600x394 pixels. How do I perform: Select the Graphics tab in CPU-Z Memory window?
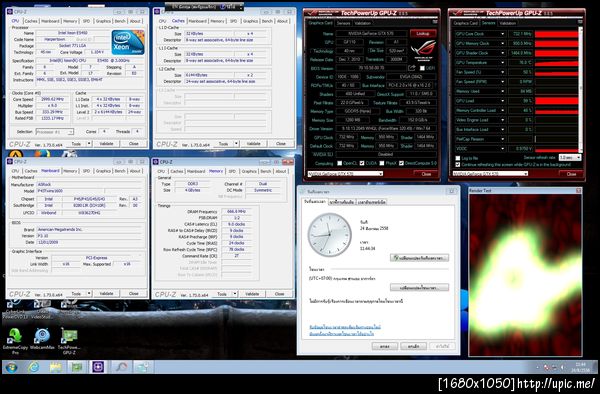249,171
